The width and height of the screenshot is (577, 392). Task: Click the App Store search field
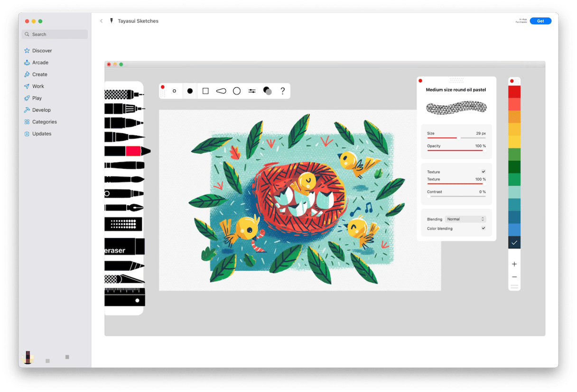pos(55,34)
